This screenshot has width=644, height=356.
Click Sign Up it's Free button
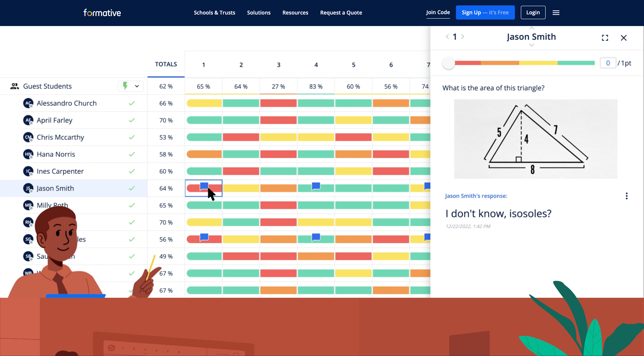pyautogui.click(x=485, y=12)
